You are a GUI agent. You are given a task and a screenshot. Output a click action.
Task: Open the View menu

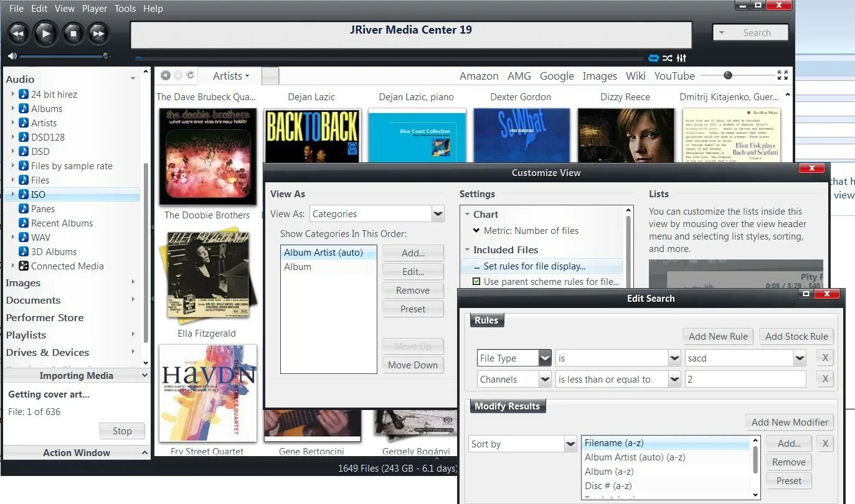pos(65,9)
